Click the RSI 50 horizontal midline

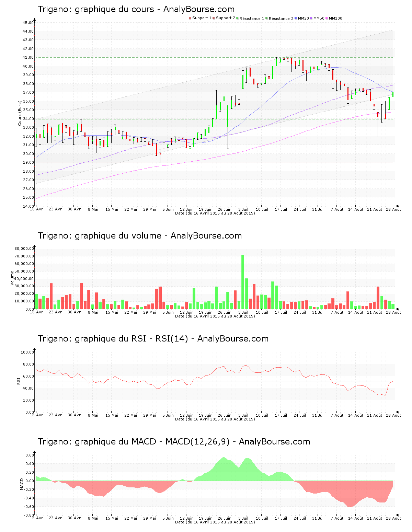point(215,382)
